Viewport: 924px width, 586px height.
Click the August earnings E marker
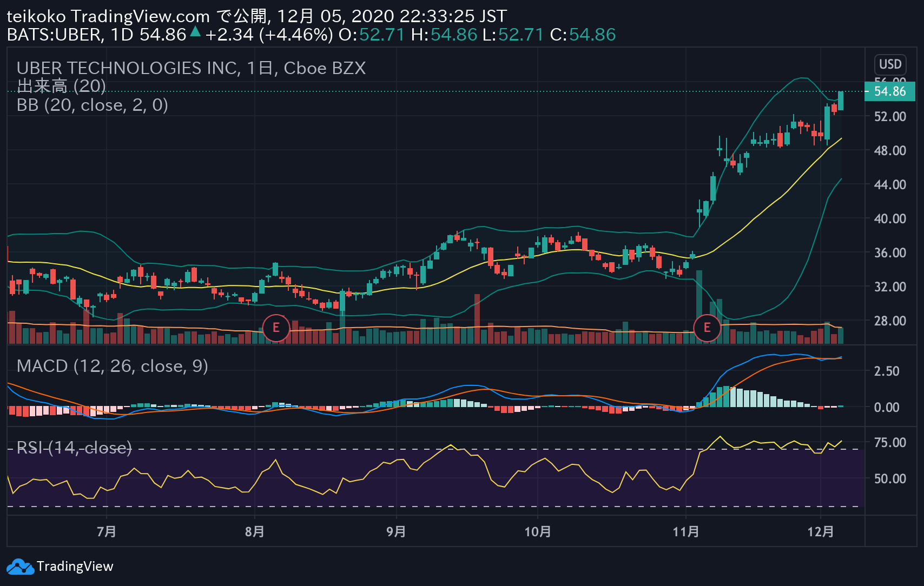click(x=276, y=328)
